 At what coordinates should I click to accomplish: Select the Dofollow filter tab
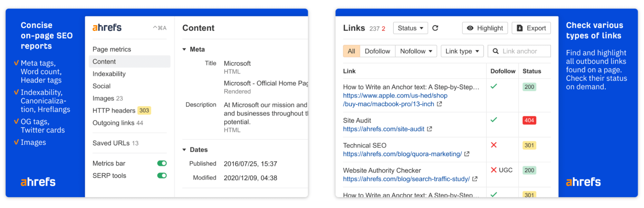(x=377, y=51)
